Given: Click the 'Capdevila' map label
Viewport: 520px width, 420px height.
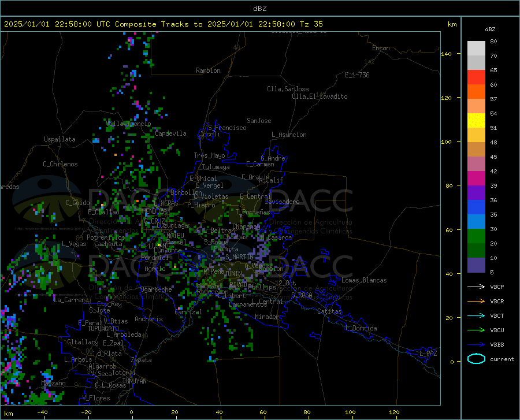Looking at the screenshot, I should point(170,133).
